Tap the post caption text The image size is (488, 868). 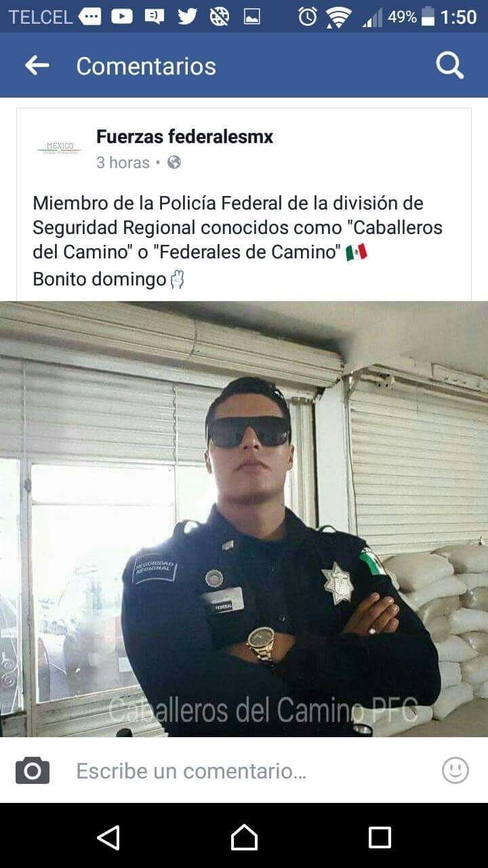pos(237,241)
